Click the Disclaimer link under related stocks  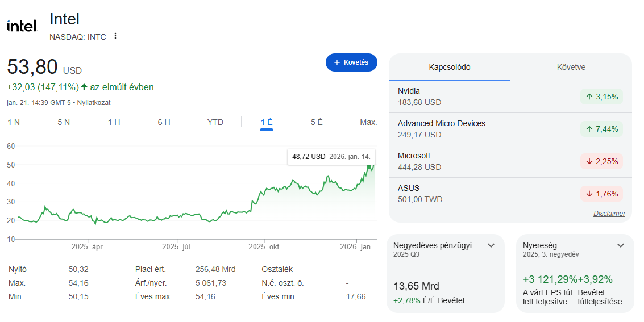pyautogui.click(x=609, y=214)
